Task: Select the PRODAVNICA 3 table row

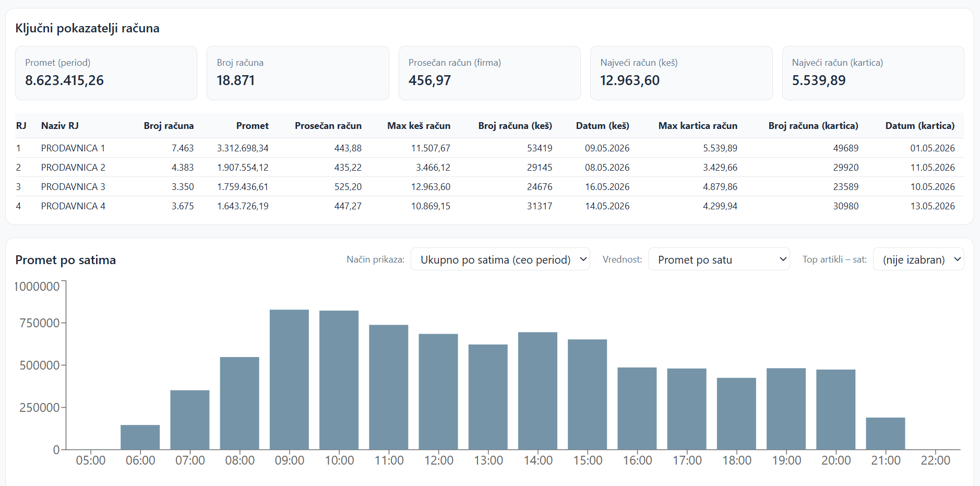Action: [x=489, y=187]
